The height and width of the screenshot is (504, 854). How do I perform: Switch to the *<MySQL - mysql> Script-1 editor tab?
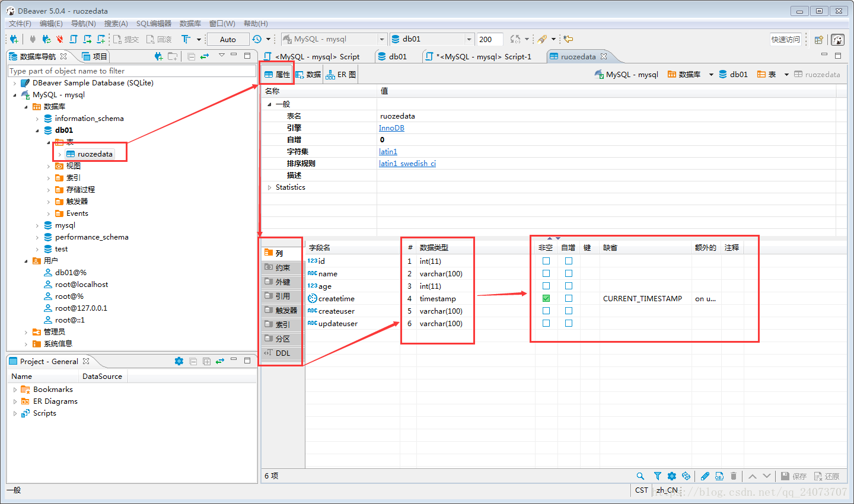pyautogui.click(x=478, y=56)
